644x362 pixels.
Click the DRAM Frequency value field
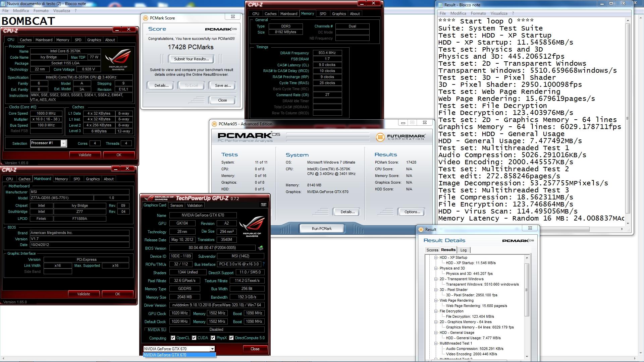(x=327, y=53)
